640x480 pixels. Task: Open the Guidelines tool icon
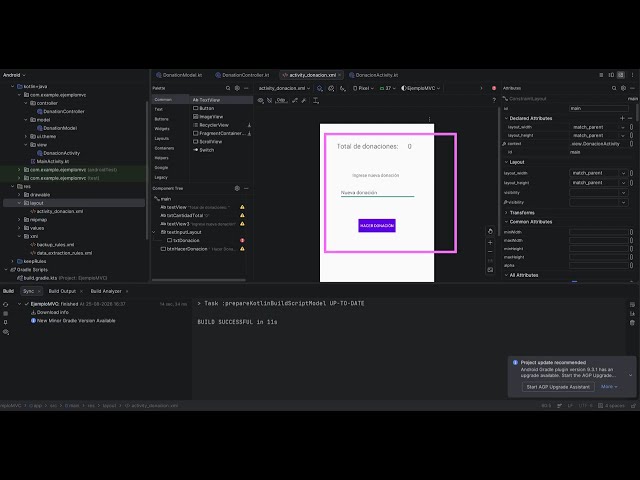point(316,100)
